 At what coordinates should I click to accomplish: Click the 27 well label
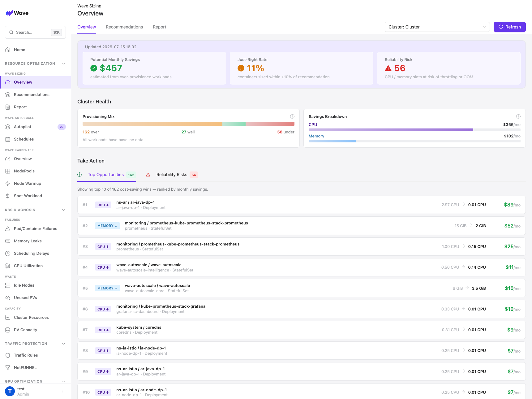click(188, 132)
